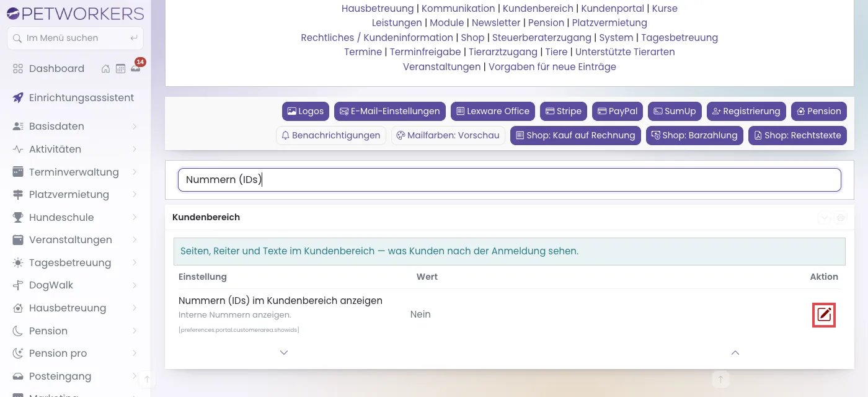Jump to Hausbetreuung category link
Screen dimensions: 868x397
point(378,9)
